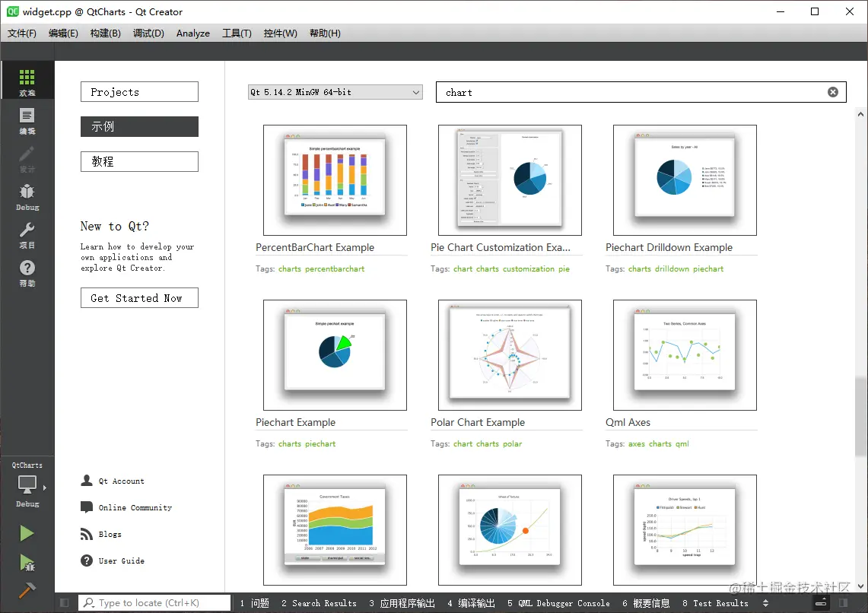Click the examples vertical scrollbar handle
The image size is (868, 613).
click(x=860, y=416)
